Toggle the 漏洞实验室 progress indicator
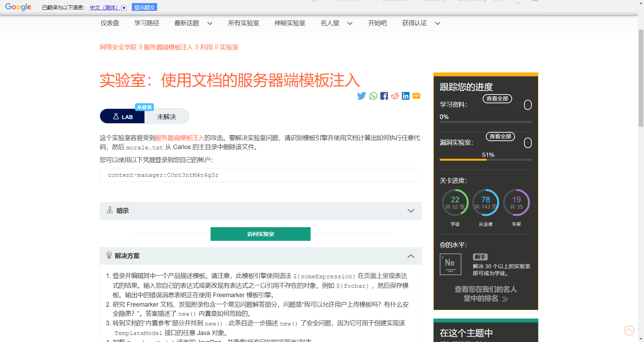This screenshot has height=342, width=644. (528, 143)
